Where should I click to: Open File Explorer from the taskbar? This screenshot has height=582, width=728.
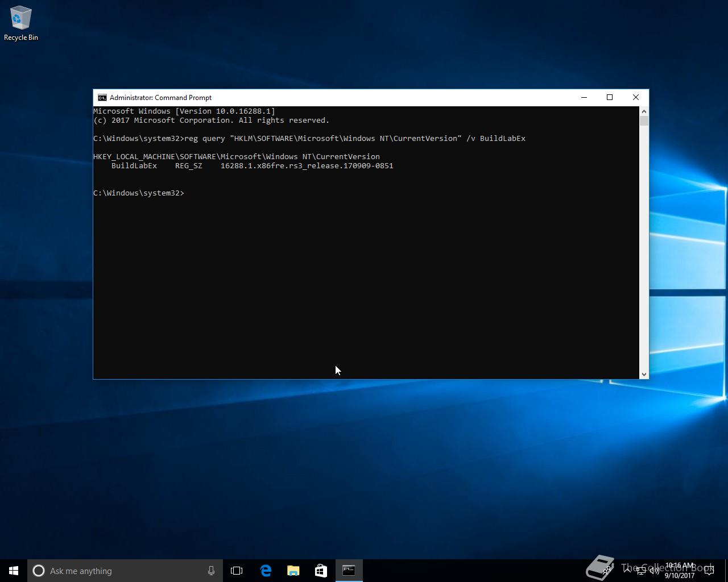click(x=293, y=571)
